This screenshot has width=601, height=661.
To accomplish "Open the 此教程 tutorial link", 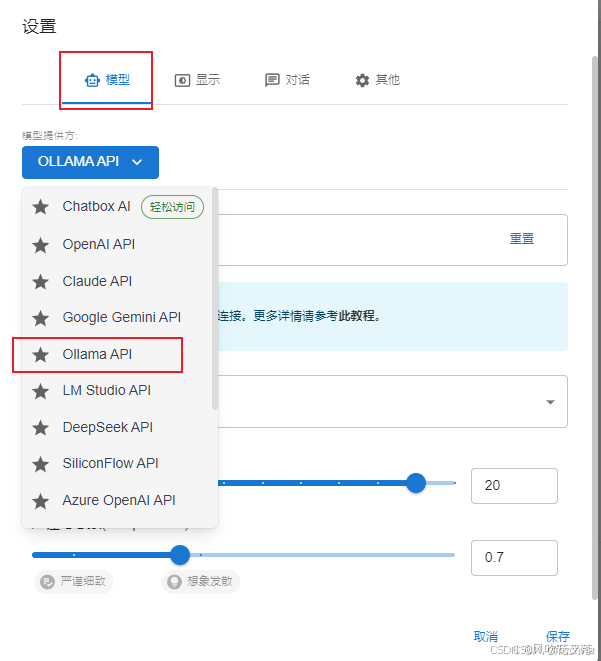I will (357, 316).
